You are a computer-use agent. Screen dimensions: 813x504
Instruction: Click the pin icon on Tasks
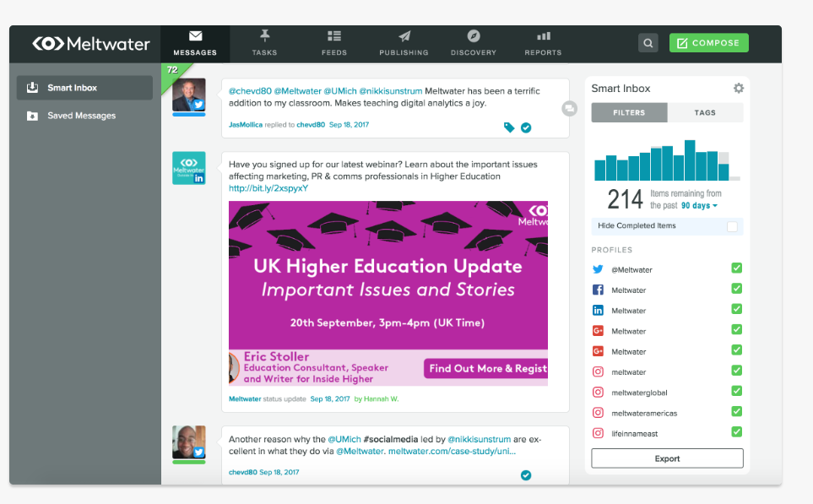[264, 35]
